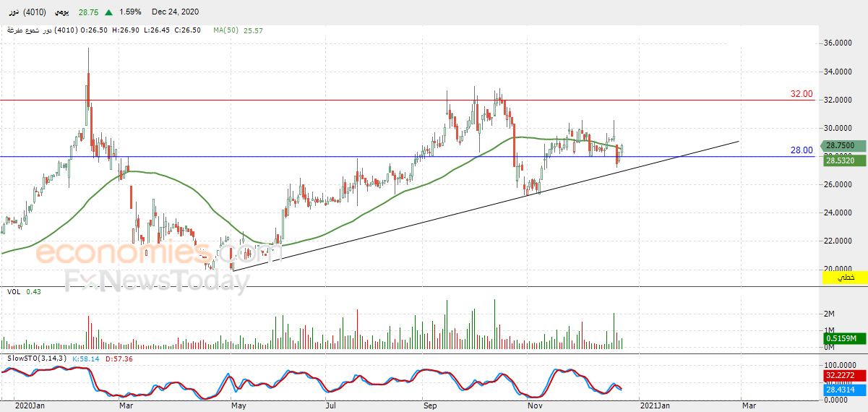The height and width of the screenshot is (412, 868).
Task: Select the blue 28.00 support line label
Action: (802, 150)
